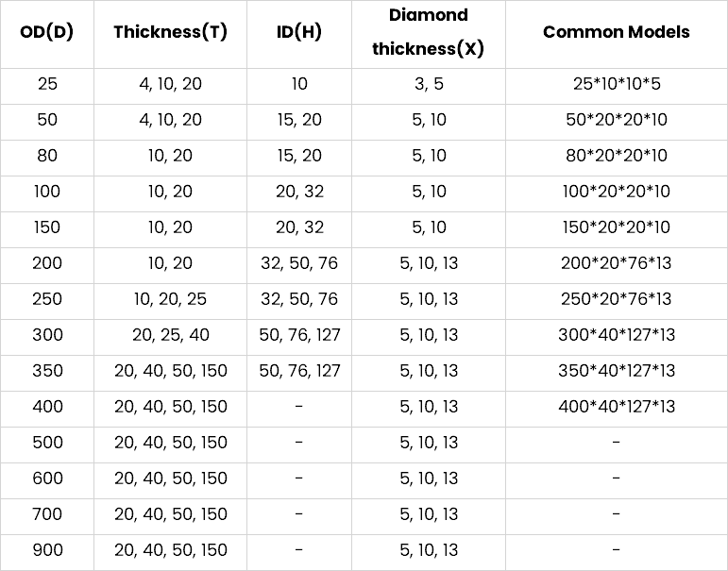728x571 pixels.
Task: Select the 25*10*10*5 model cell
Action: pos(617,84)
